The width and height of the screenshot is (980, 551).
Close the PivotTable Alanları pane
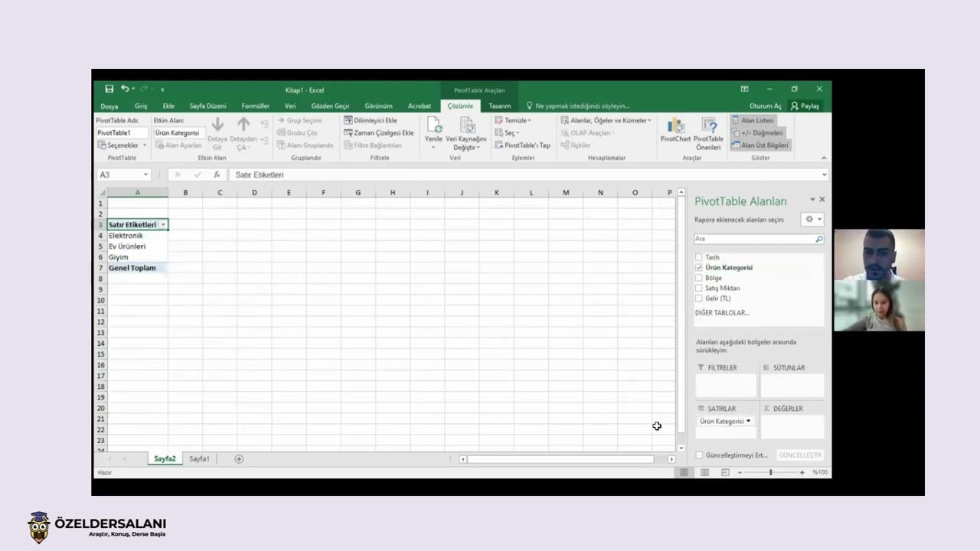tap(822, 199)
